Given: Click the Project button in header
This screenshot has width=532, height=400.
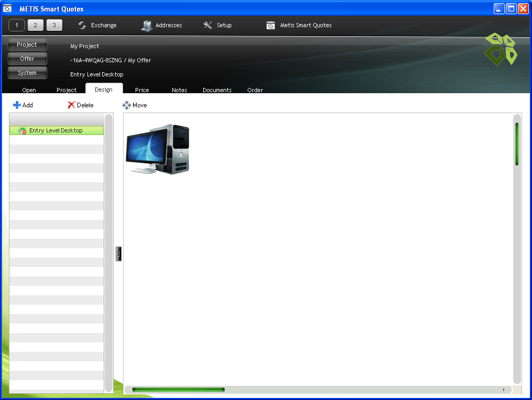Looking at the screenshot, I should (x=27, y=45).
